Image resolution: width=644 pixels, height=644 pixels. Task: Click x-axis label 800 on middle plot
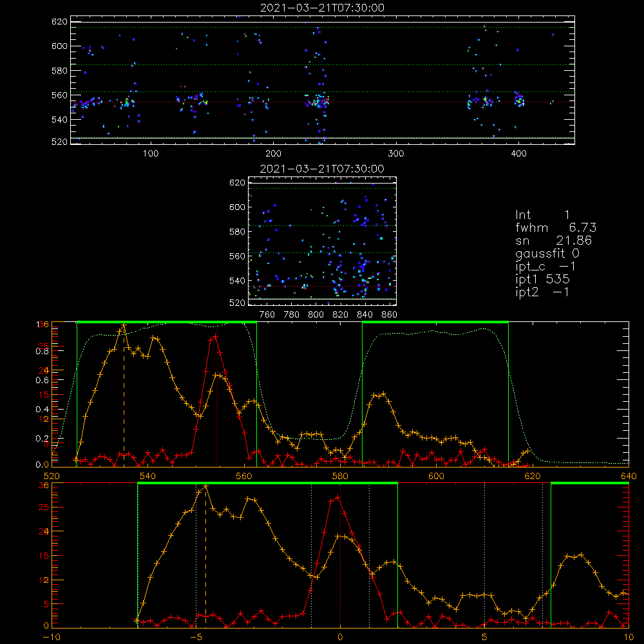pos(316,315)
